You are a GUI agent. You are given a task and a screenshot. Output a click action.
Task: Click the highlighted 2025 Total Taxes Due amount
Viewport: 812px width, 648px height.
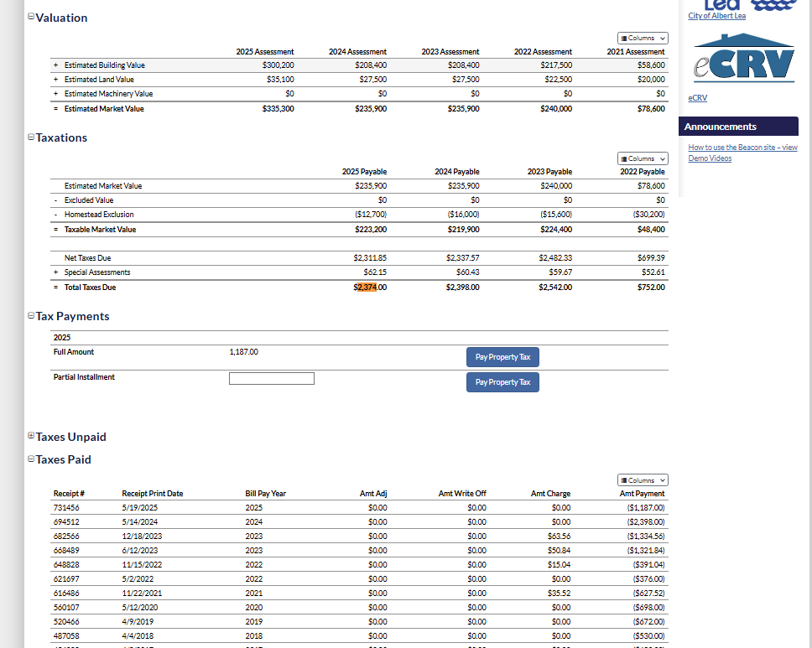pyautogui.click(x=369, y=288)
